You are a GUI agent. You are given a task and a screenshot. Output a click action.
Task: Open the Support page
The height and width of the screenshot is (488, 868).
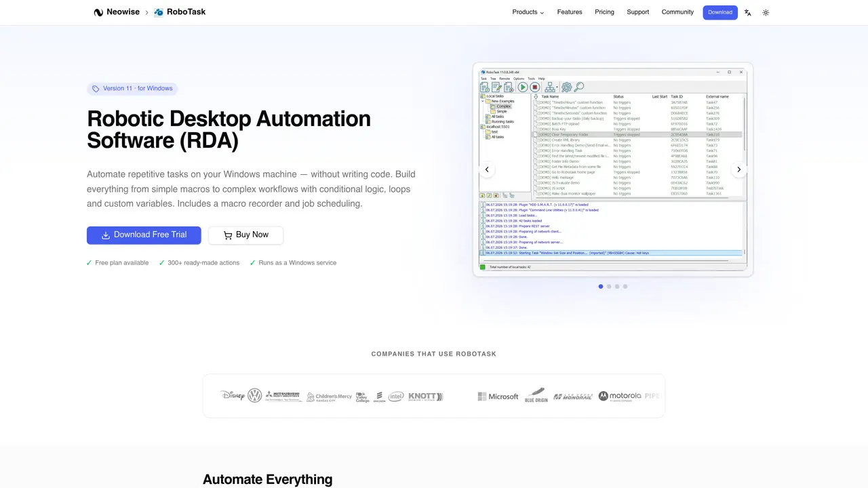click(x=637, y=12)
